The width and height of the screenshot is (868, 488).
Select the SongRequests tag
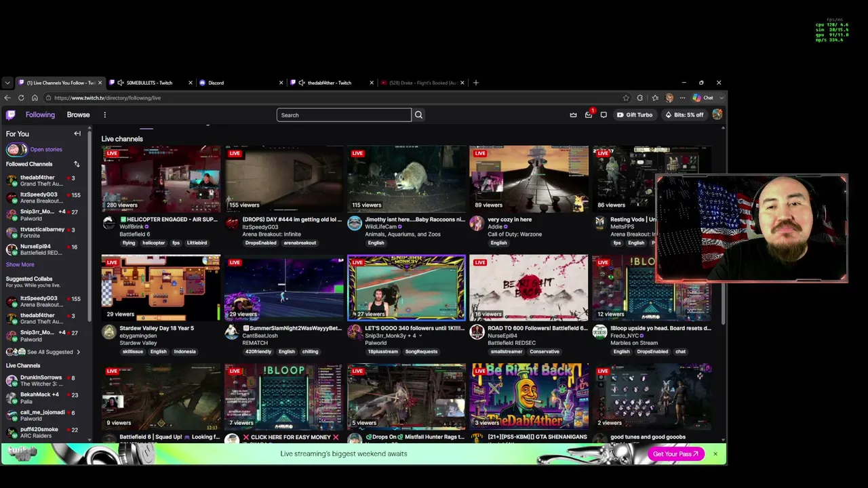[421, 352]
